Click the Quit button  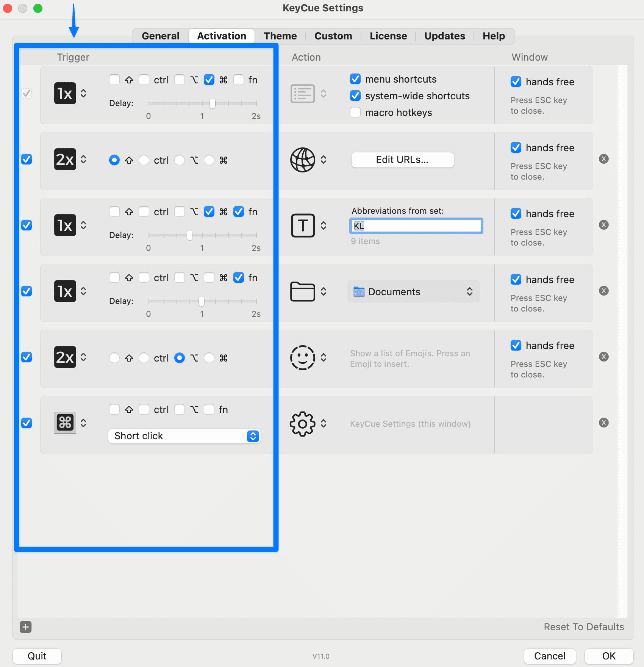point(37,656)
